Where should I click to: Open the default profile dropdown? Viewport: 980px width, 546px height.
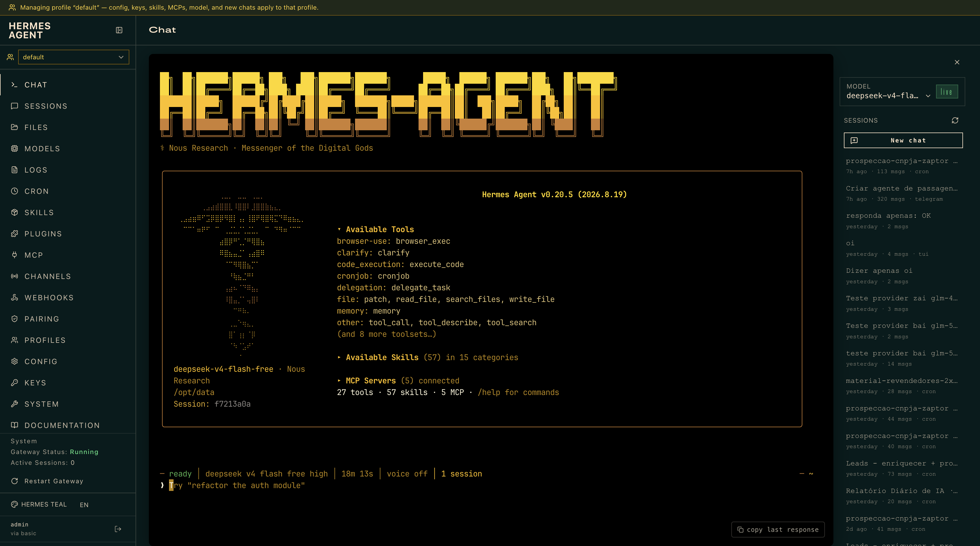coord(73,57)
